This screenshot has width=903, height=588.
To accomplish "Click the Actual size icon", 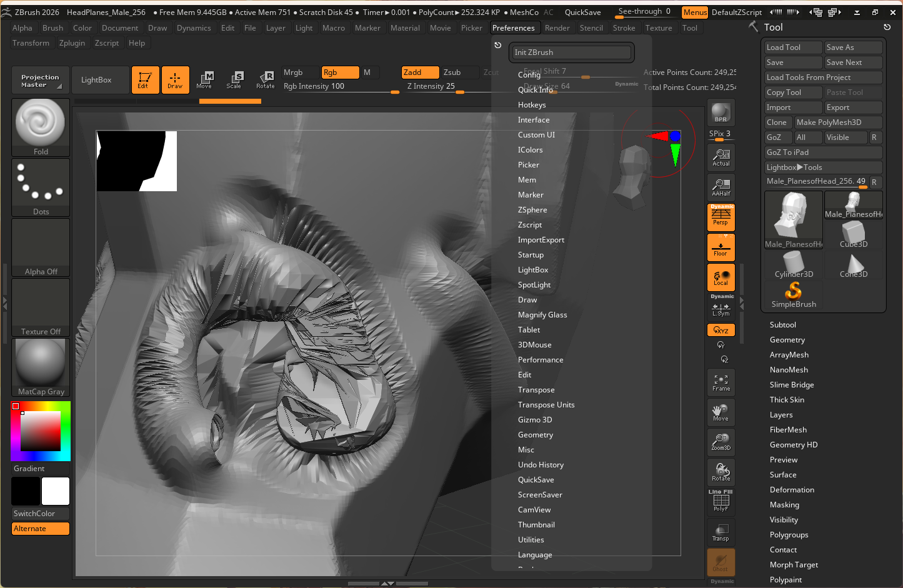I will tap(721, 157).
